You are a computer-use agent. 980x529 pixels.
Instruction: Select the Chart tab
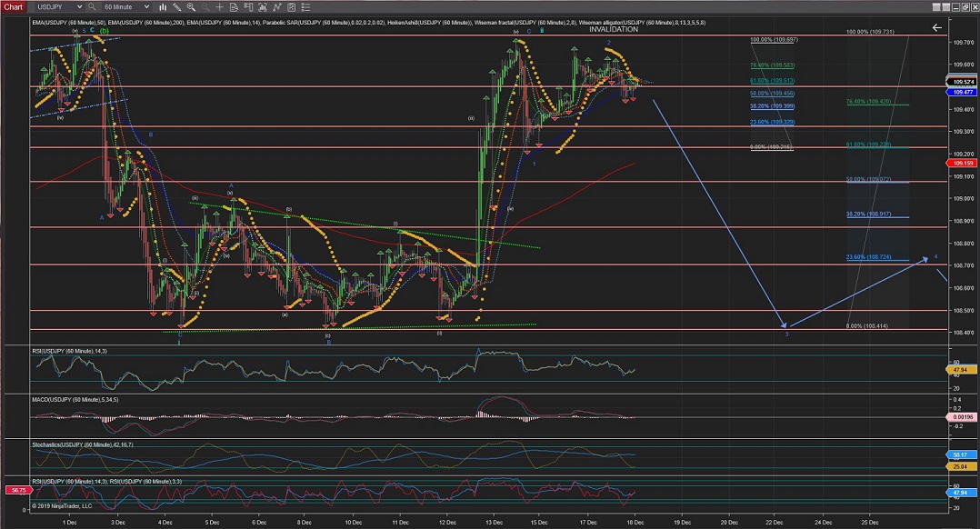13,7
